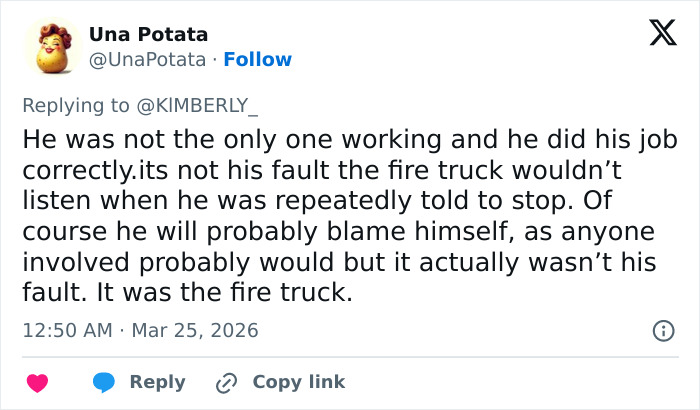Click the Reply label

[x=157, y=382]
